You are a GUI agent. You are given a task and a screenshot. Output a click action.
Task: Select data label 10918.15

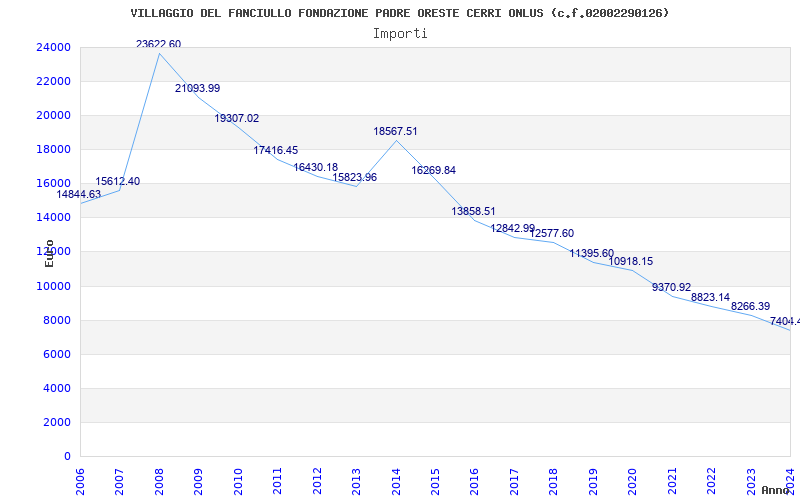pos(631,262)
